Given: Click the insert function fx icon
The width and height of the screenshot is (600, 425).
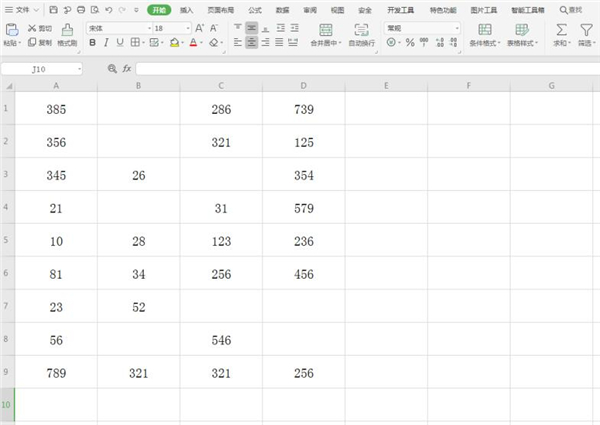Looking at the screenshot, I should 126,69.
